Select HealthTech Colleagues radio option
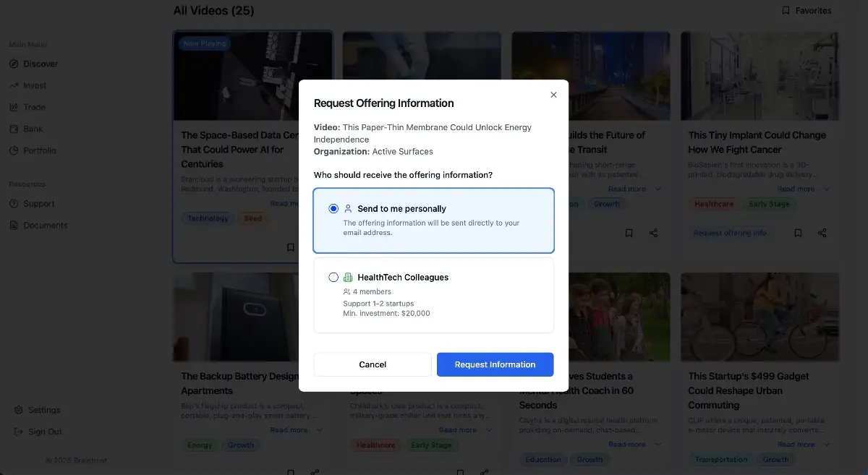This screenshot has width=868, height=475. tap(333, 277)
